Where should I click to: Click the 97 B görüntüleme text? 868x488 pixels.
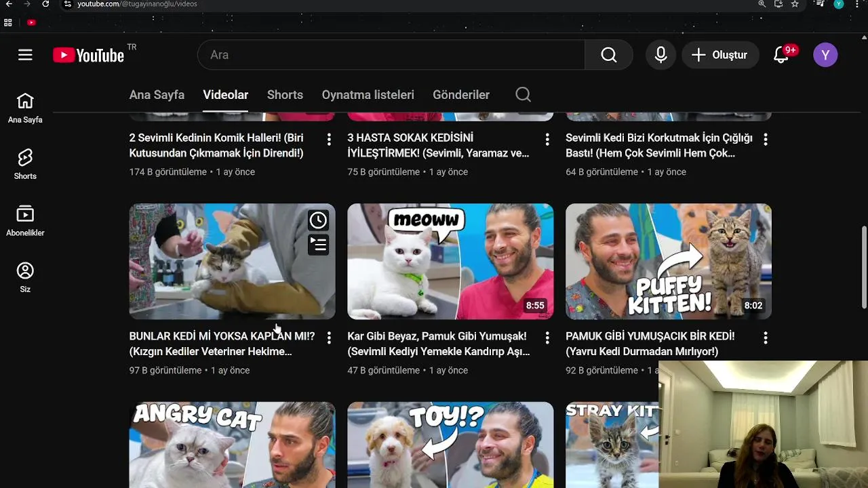[x=165, y=370]
